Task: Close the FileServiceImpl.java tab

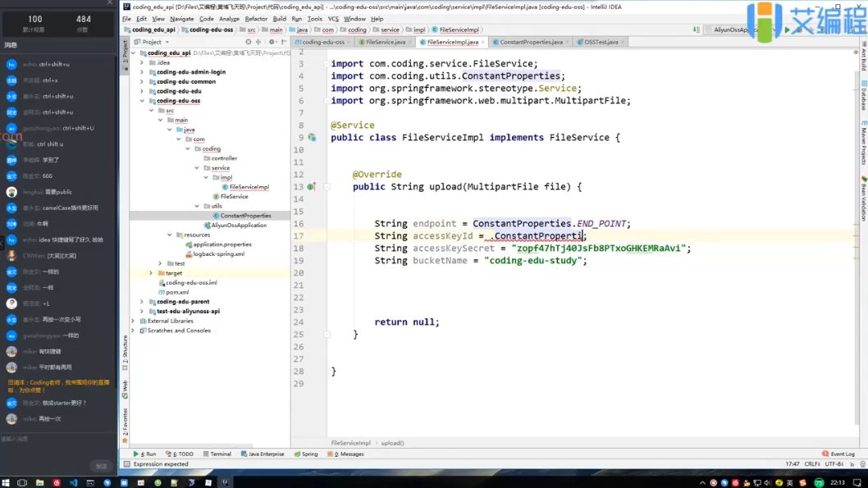Action: [x=482, y=42]
